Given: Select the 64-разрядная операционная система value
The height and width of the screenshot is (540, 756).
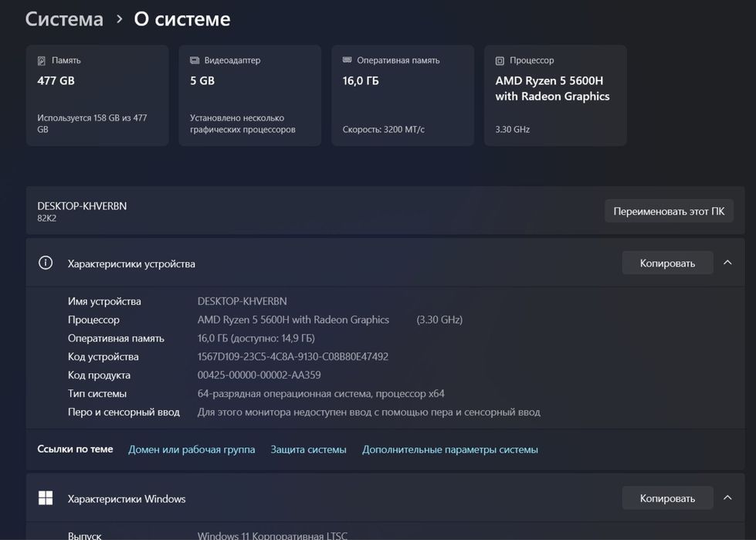Looking at the screenshot, I should pos(321,393).
